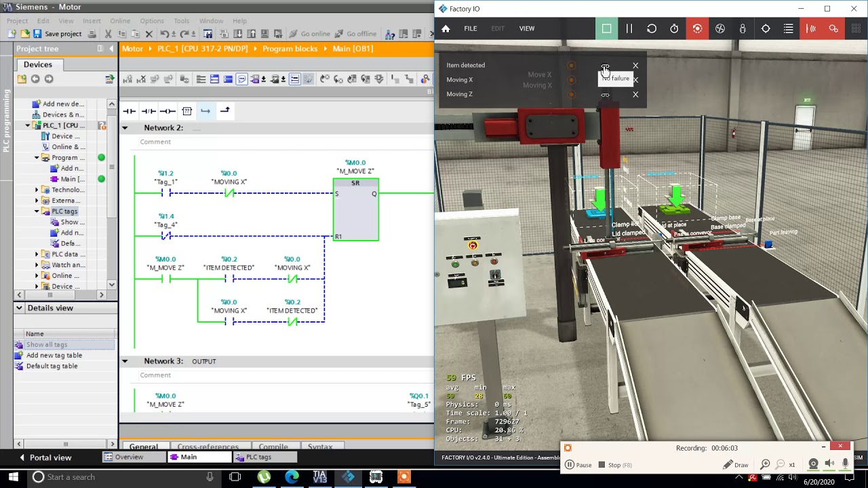
Task: Open Microsoft Edge from the taskbar
Action: (292, 477)
